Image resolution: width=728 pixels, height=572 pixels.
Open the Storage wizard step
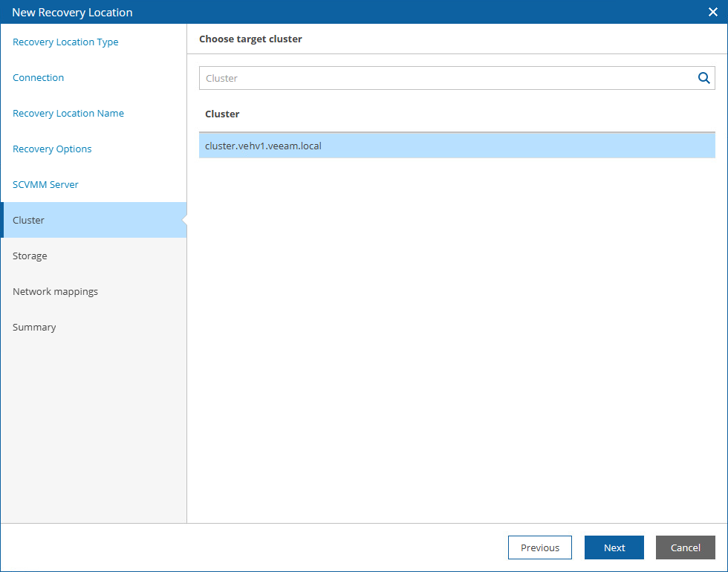tap(30, 256)
